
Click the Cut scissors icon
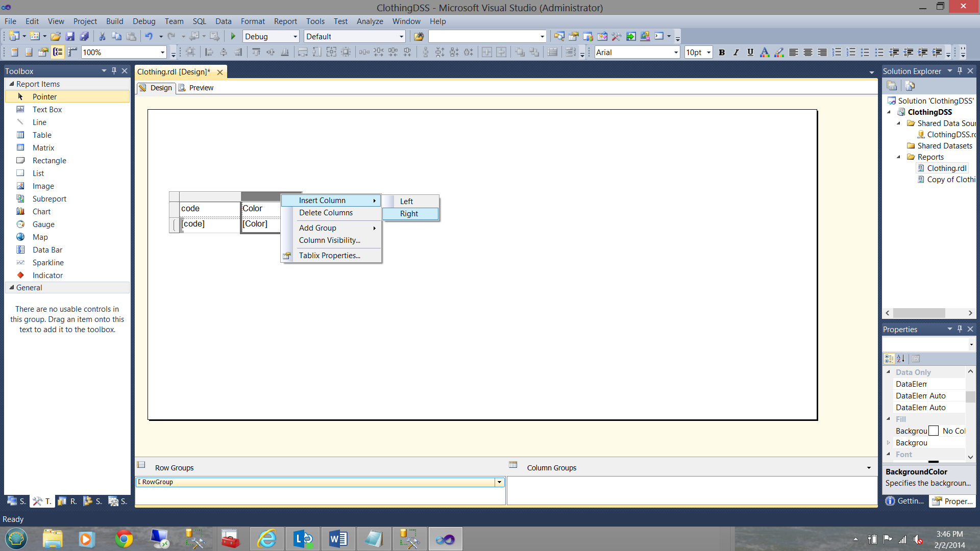click(x=102, y=36)
